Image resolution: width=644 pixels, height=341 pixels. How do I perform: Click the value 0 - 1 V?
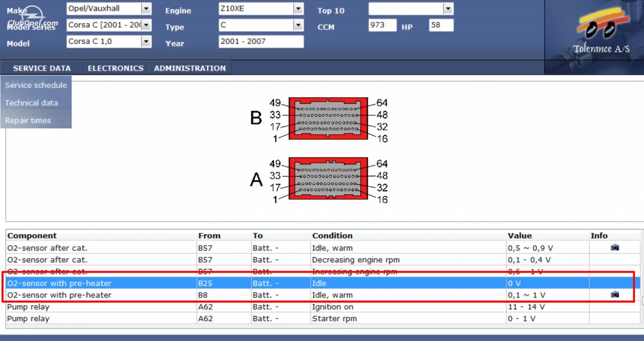click(522, 319)
